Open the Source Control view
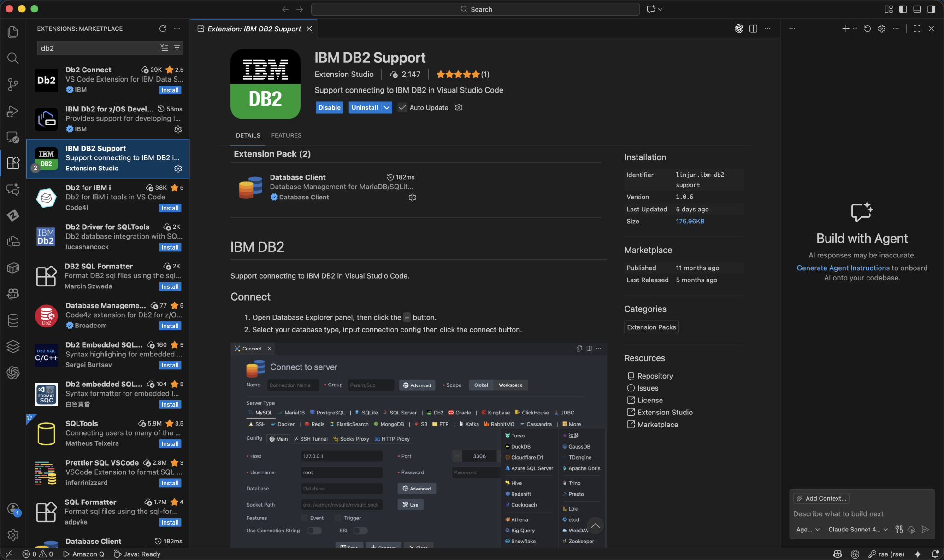The image size is (944, 560). point(12,84)
